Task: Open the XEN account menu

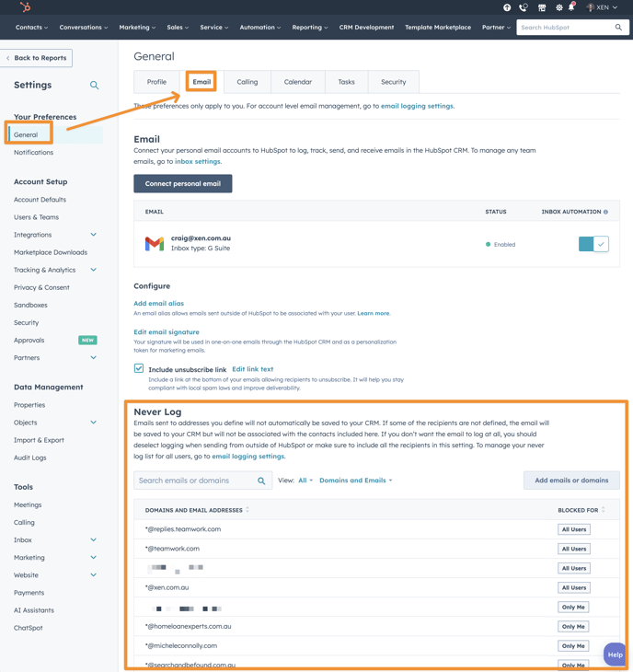Action: [602, 7]
